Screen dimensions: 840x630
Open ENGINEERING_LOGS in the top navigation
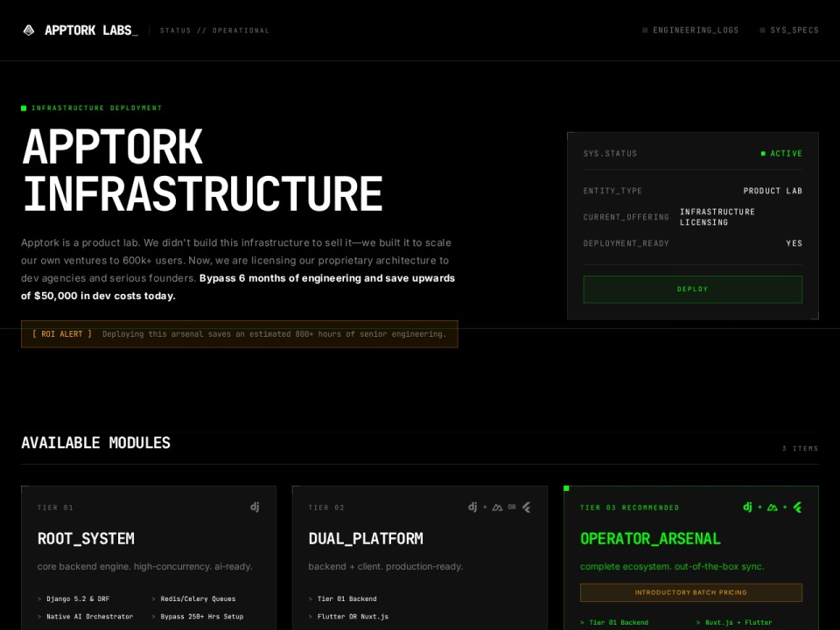(690, 30)
